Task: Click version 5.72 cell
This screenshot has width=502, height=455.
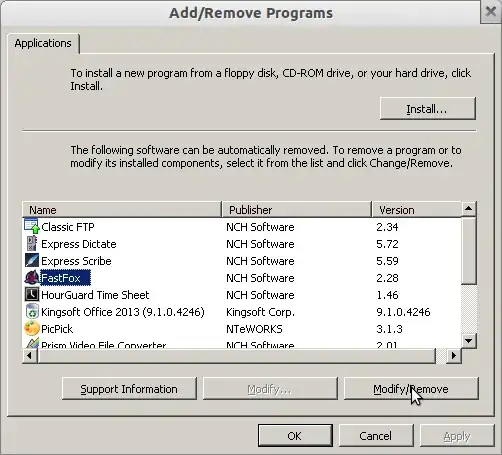Action: coord(387,244)
